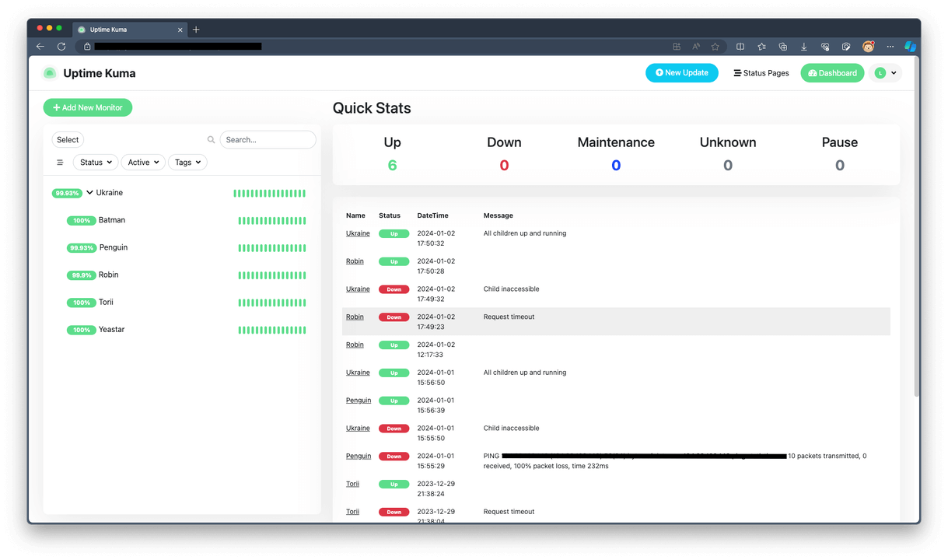The height and width of the screenshot is (560, 948).
Task: Bookmark page with the star icon
Action: [715, 47]
